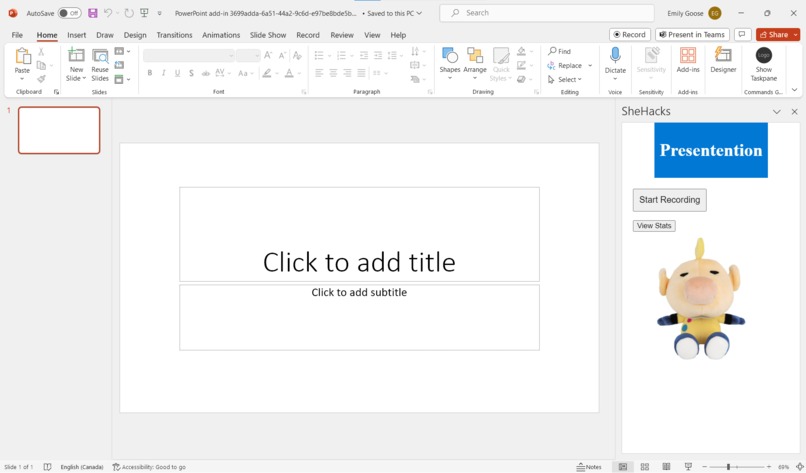Click the zoom in plus button
The image size is (806, 473).
click(x=768, y=467)
